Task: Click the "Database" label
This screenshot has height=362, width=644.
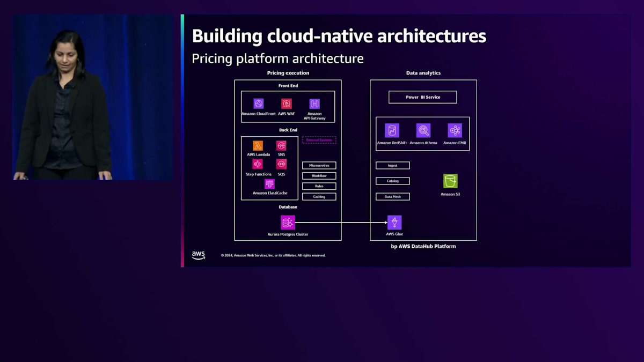Action: pyautogui.click(x=288, y=207)
